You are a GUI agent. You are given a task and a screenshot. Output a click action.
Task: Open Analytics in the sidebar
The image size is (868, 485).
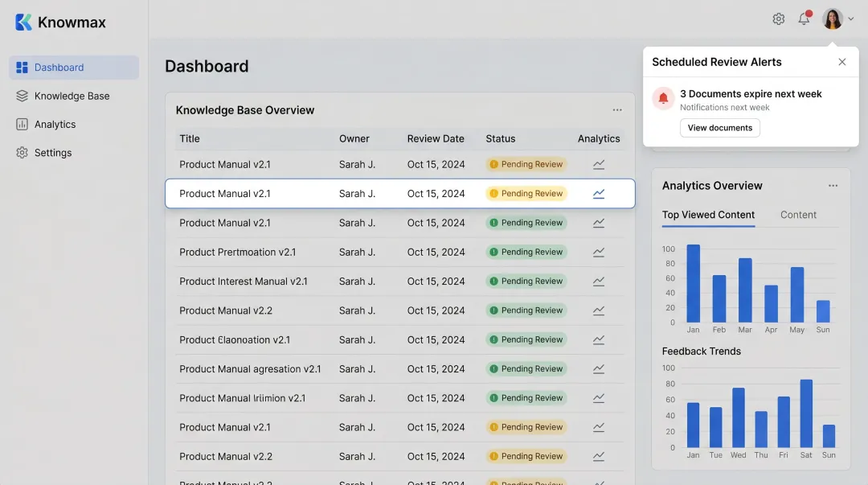click(74, 124)
